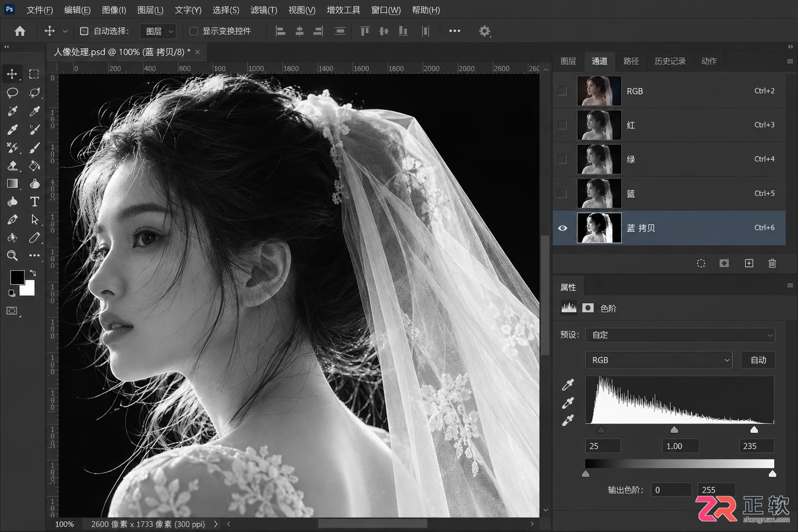Pick the white point eyedropper in Levels
798x532 pixels.
pos(568,420)
